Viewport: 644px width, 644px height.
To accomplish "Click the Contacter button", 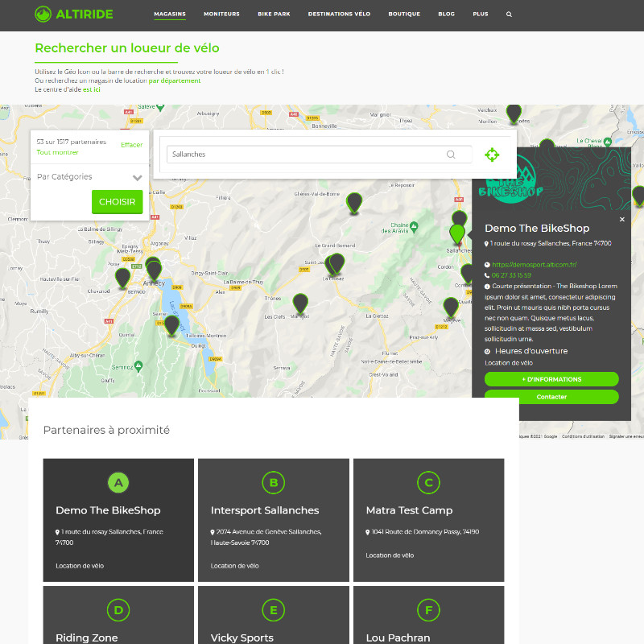I will click(551, 397).
